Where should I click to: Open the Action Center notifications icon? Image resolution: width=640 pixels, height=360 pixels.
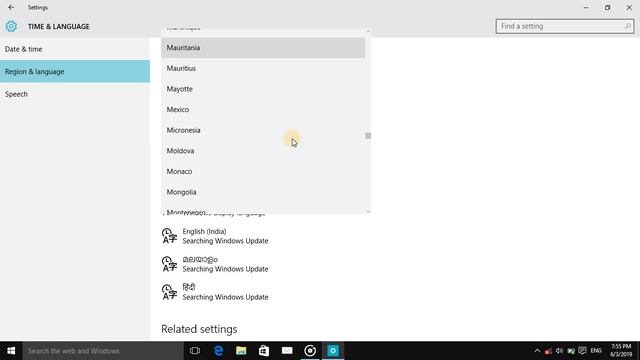(x=582, y=351)
